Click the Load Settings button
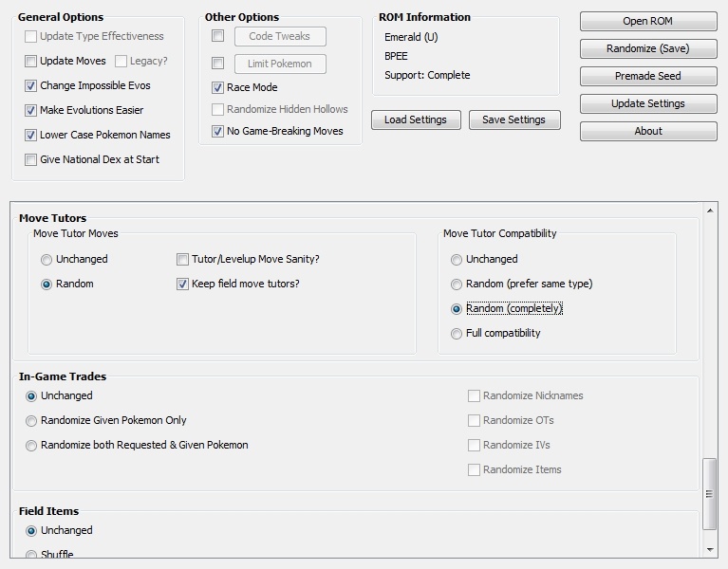 point(416,119)
